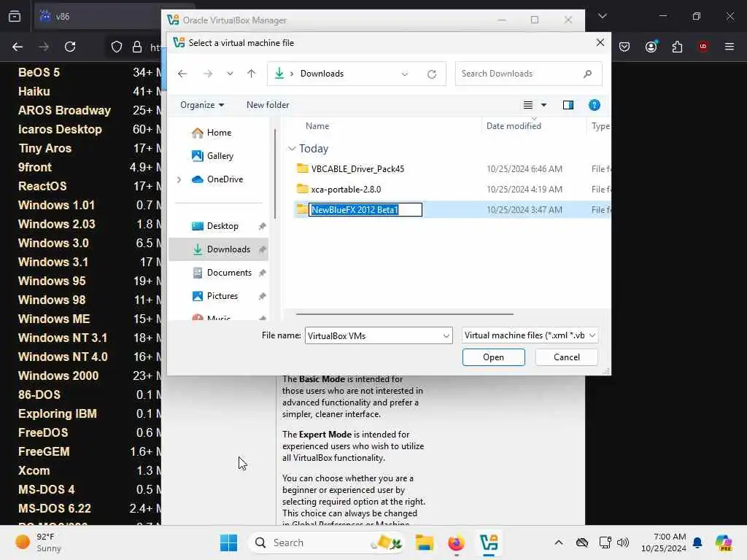Viewport: 747px width, 560px height.
Task: Open the Organize menu
Action: coord(202,105)
